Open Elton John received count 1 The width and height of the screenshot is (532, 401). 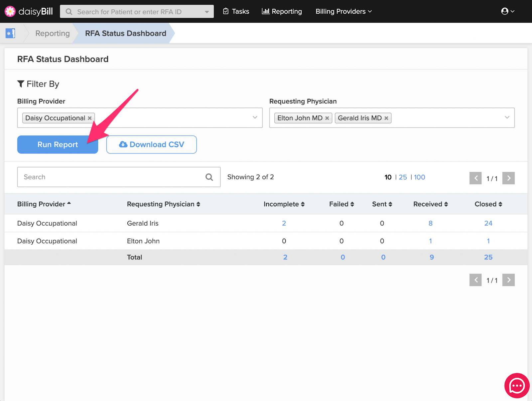(431, 241)
